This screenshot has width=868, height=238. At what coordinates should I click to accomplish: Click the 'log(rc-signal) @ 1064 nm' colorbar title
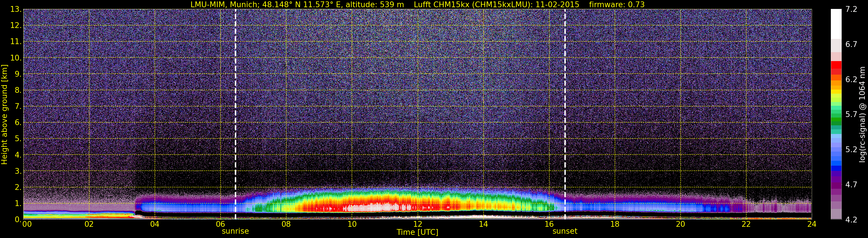pyautogui.click(x=862, y=114)
